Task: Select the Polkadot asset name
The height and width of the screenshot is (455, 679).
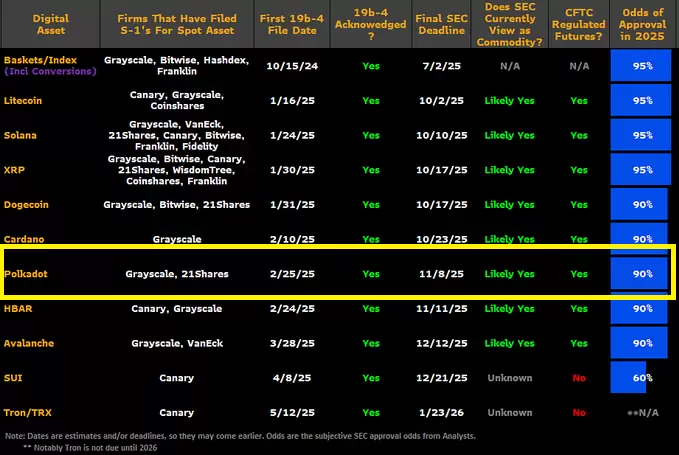Action: coord(26,274)
